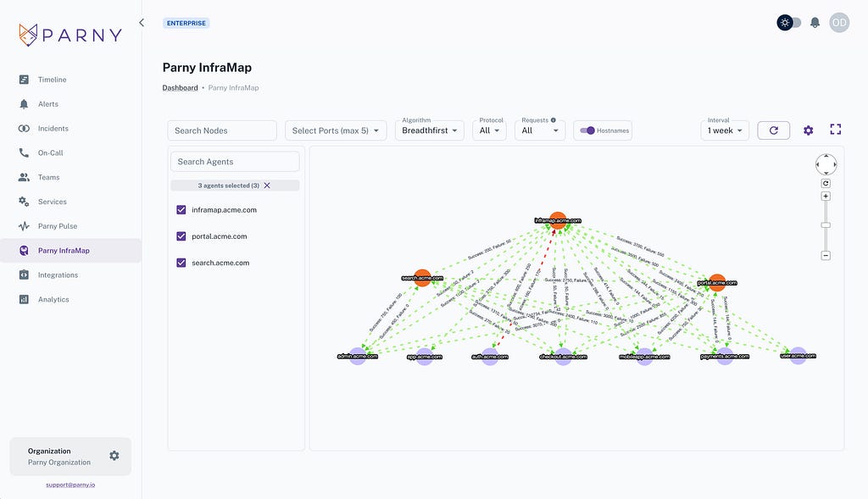Zoom in with the plus button
The width and height of the screenshot is (868, 499).
point(826,197)
